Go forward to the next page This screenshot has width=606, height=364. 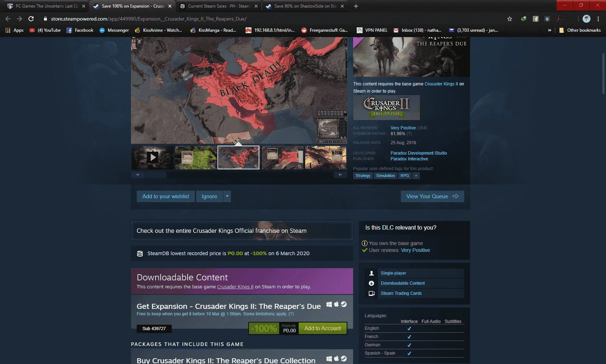[x=19, y=19]
